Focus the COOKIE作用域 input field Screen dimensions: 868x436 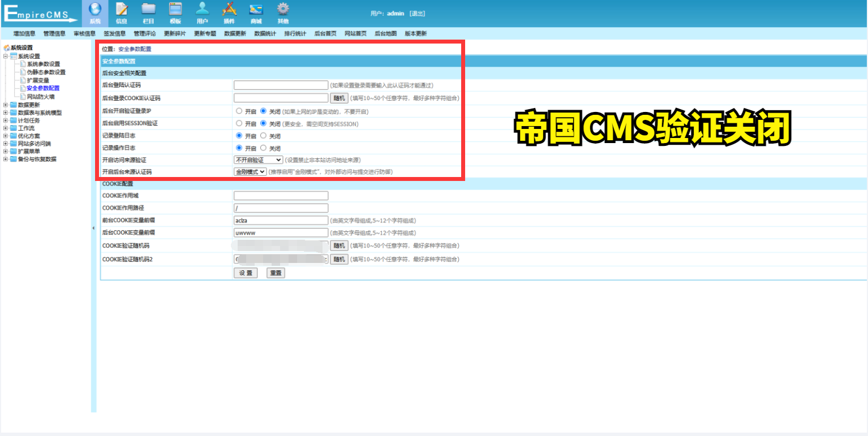281,196
